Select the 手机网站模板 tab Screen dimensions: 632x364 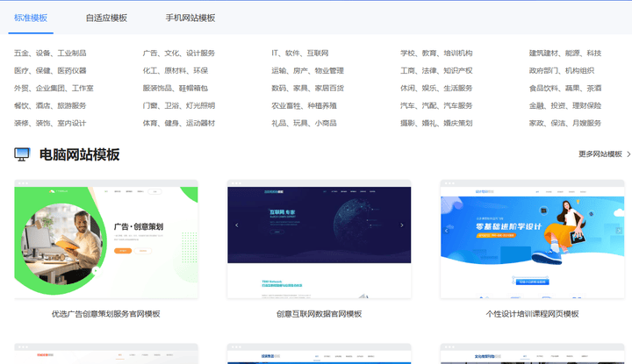click(x=190, y=18)
